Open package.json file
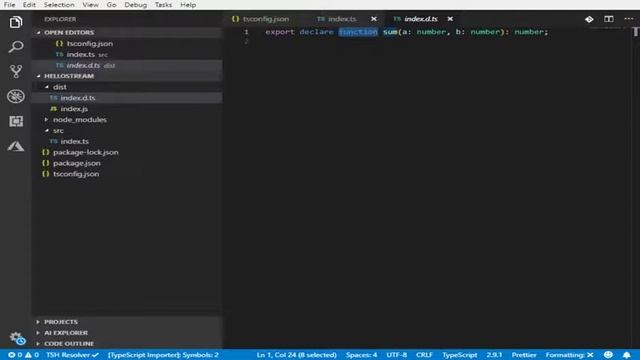Viewport: 640px width, 360px height. pos(127,163)
